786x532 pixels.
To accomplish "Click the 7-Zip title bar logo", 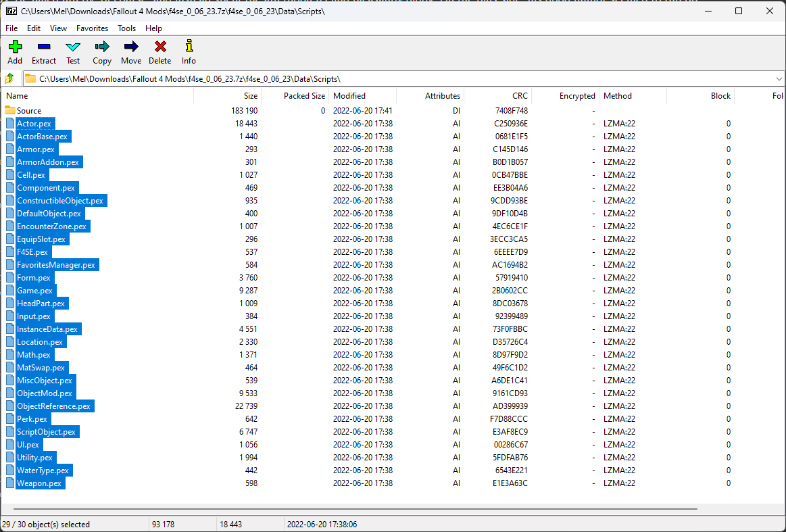I will pos(11,11).
